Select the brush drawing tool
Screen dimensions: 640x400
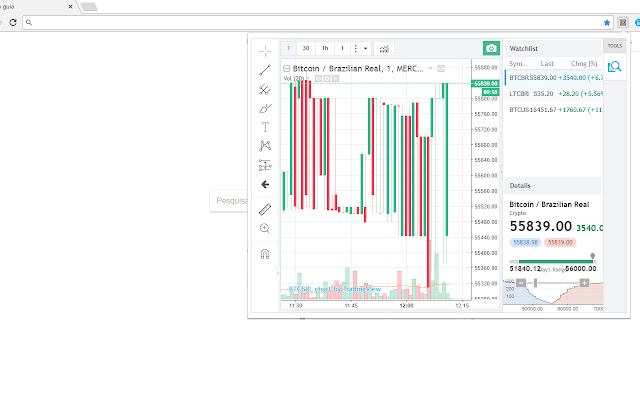point(265,109)
